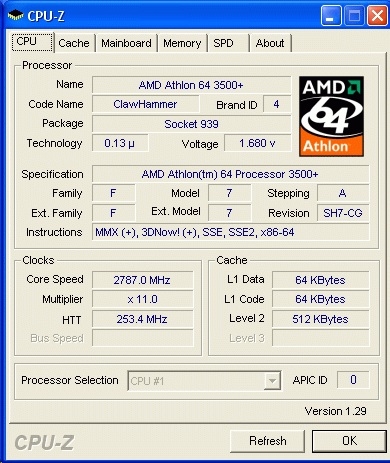Click the empty Bus Speed field

142,338
